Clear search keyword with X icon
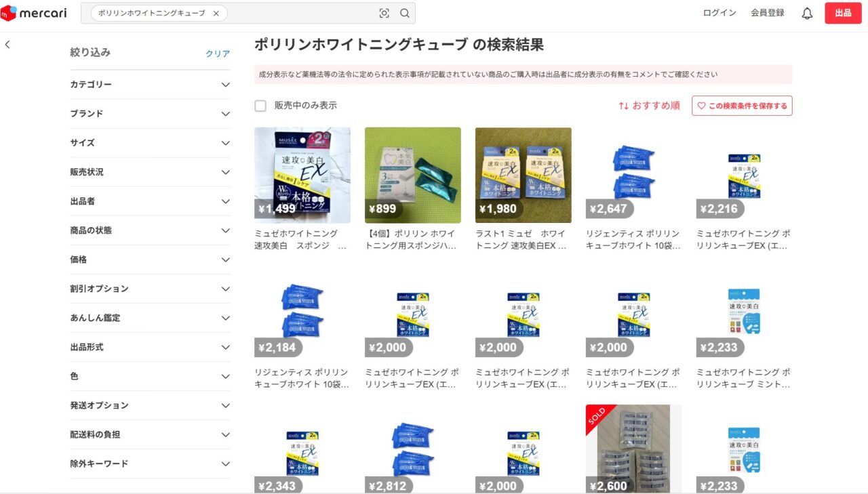 pos(216,14)
